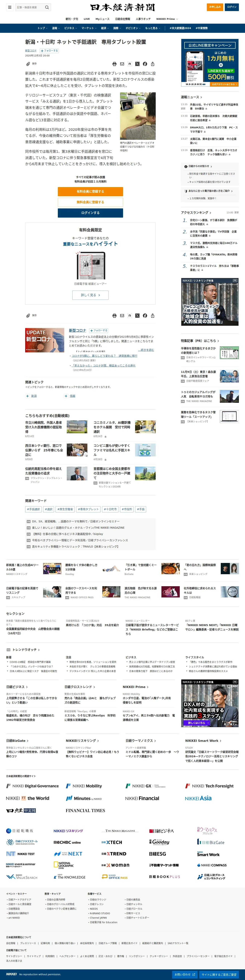Share on X via icon under headline
Viewport: 245px width, 980px height.
coord(137,64)
